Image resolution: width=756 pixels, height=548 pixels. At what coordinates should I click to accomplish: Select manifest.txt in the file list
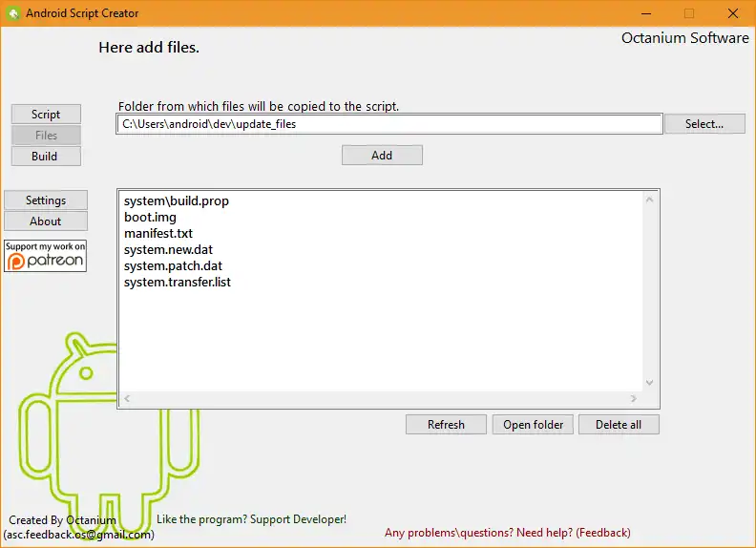(158, 234)
